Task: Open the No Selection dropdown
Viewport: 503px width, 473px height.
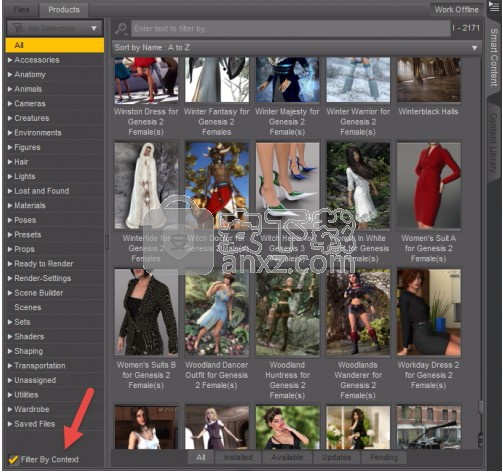Action: (55, 28)
